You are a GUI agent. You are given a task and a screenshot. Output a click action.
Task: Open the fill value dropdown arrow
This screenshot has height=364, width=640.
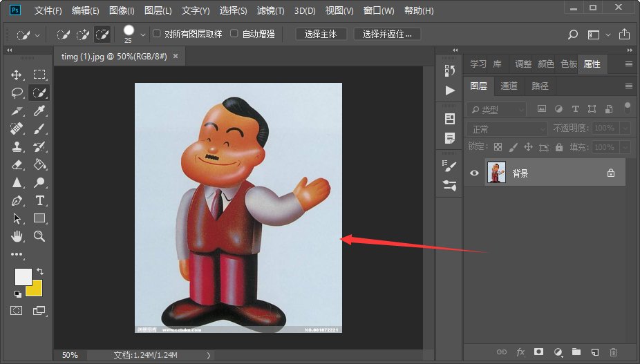(625, 147)
